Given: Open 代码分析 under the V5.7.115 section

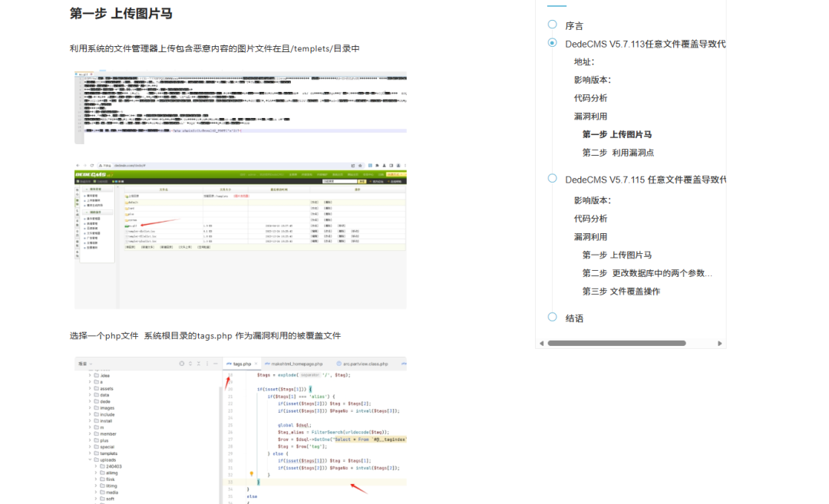Looking at the screenshot, I should 590,219.
